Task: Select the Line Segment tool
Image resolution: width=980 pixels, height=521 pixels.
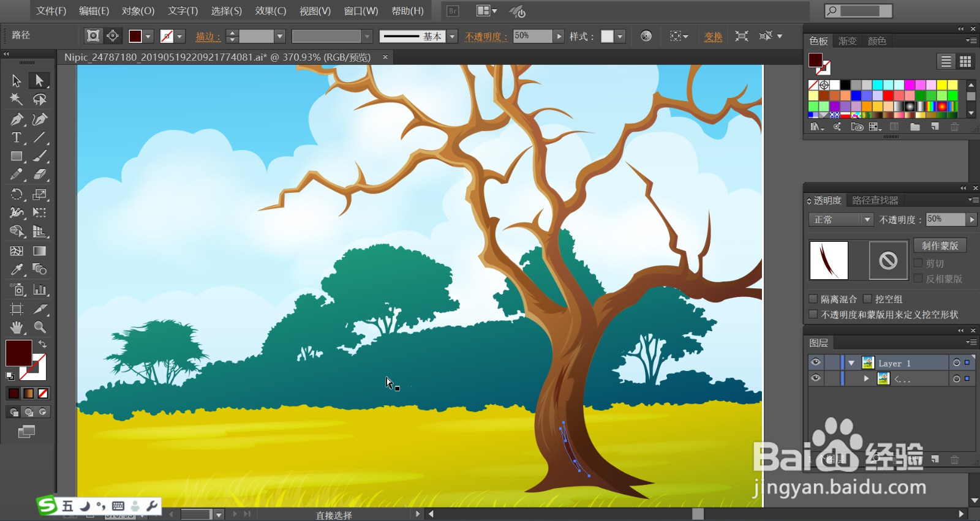Action: pos(39,138)
